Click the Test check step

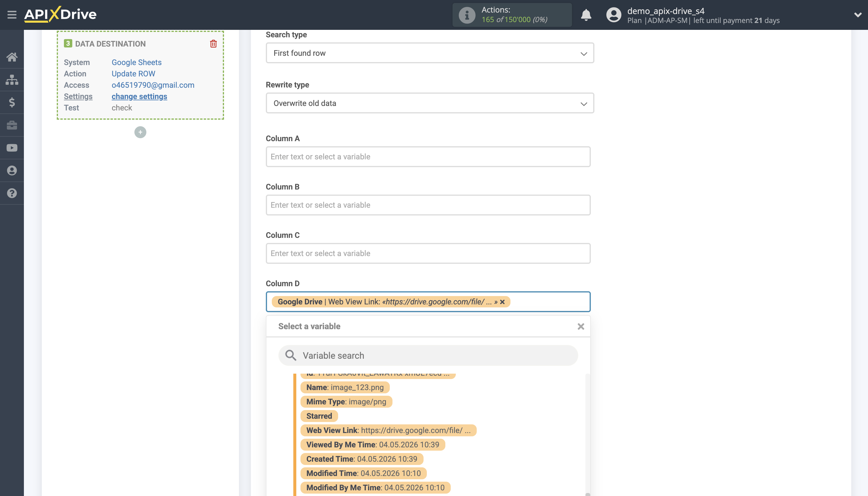[122, 108]
